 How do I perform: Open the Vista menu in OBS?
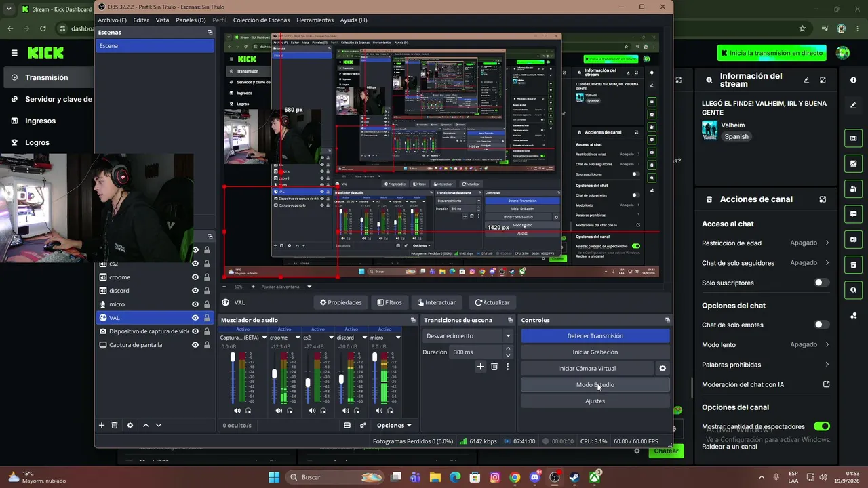click(x=163, y=20)
